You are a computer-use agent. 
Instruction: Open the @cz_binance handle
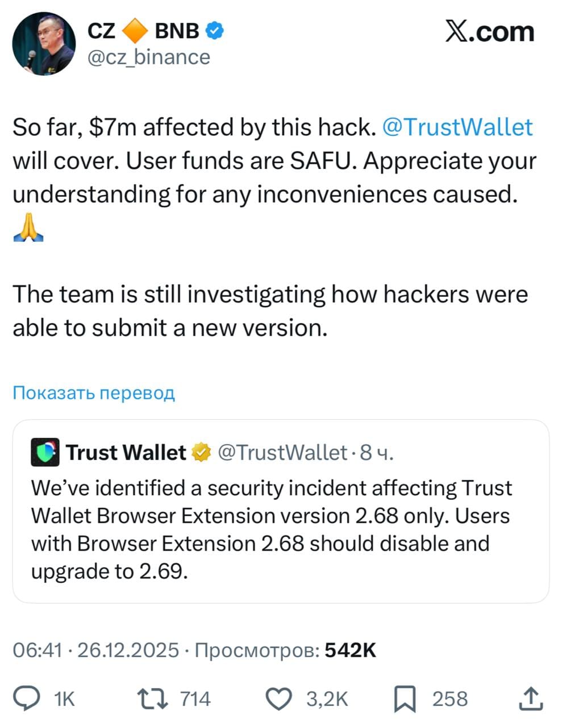(x=148, y=57)
